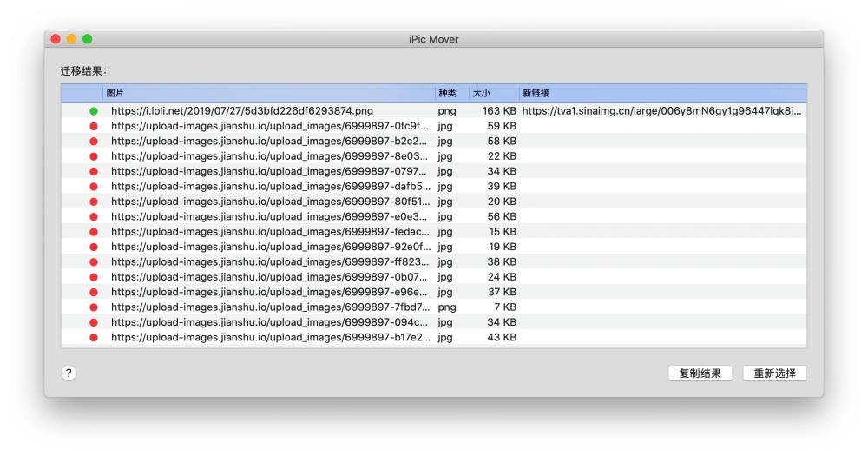
Task: Click the 复制结果 button
Action: point(700,373)
